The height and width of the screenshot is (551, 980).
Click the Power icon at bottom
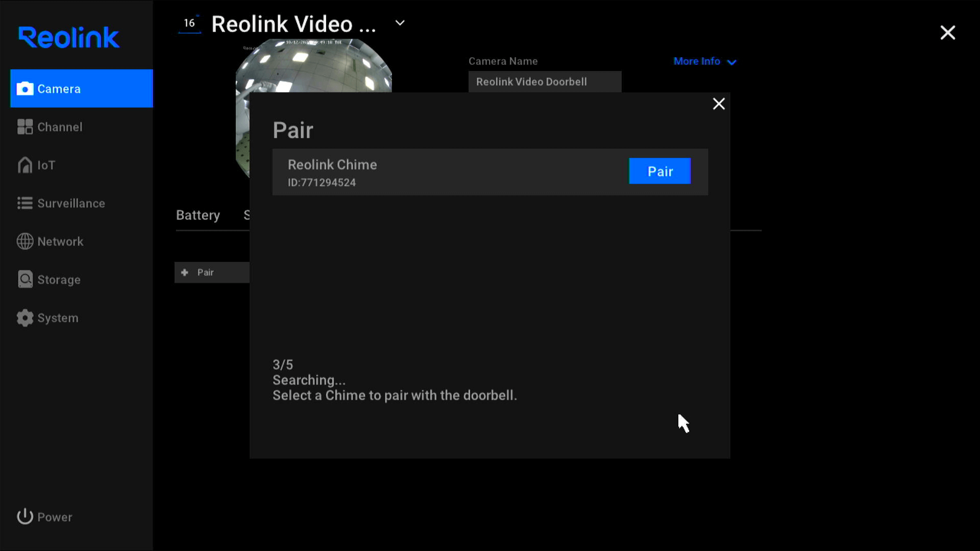(x=26, y=517)
